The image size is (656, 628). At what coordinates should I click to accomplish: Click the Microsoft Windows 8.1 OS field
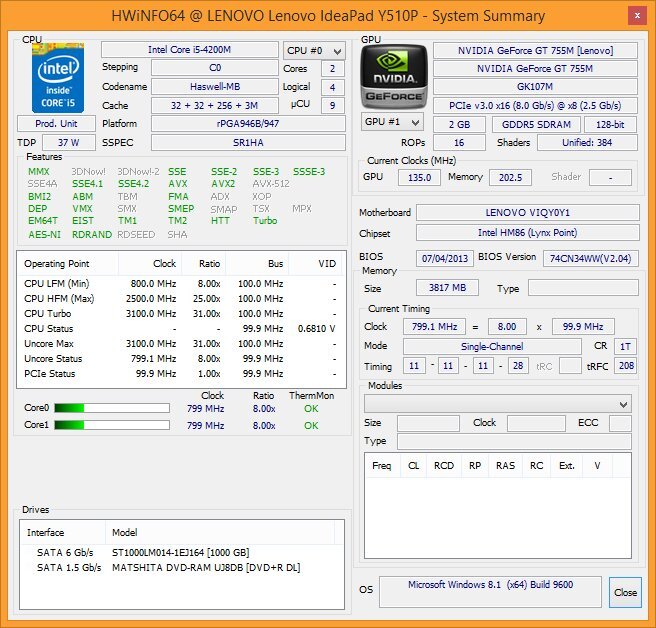coord(490,592)
